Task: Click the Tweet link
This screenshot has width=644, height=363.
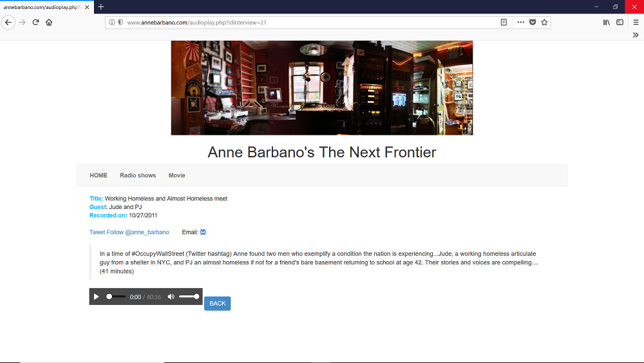Action: pyautogui.click(x=97, y=232)
